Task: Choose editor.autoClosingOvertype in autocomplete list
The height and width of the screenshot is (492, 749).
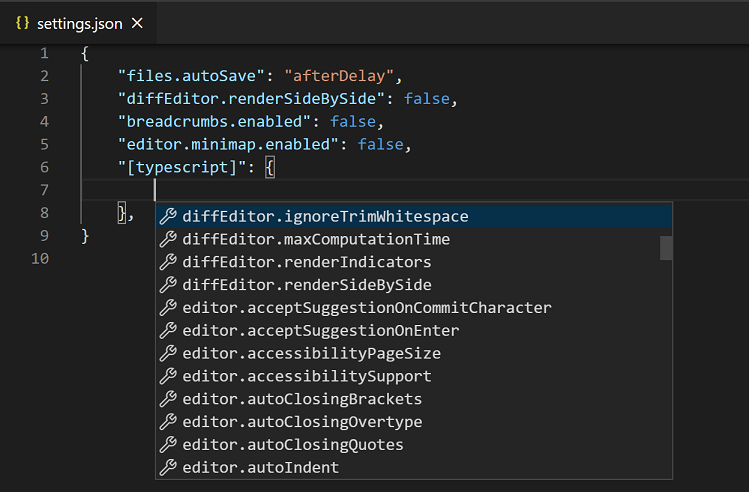Action: [302, 421]
